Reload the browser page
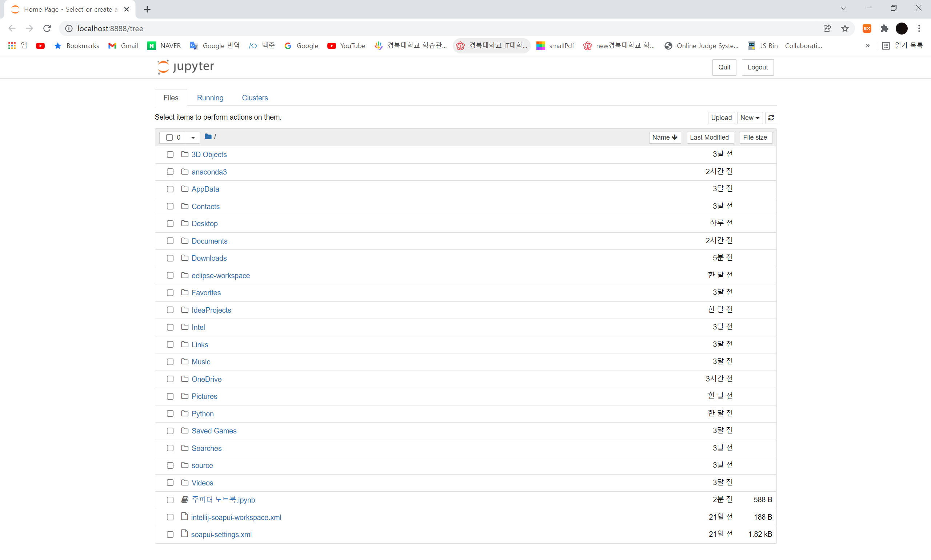The image size is (931, 560). (47, 28)
